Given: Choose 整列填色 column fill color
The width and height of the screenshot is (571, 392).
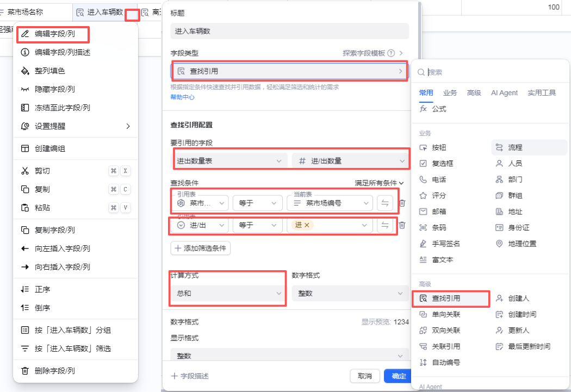Looking at the screenshot, I should point(50,71).
